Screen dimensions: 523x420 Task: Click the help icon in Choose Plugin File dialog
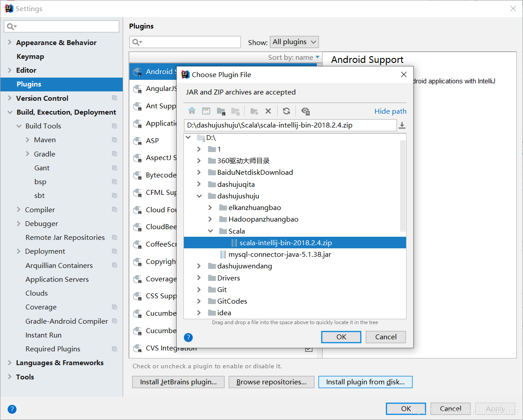click(188, 338)
